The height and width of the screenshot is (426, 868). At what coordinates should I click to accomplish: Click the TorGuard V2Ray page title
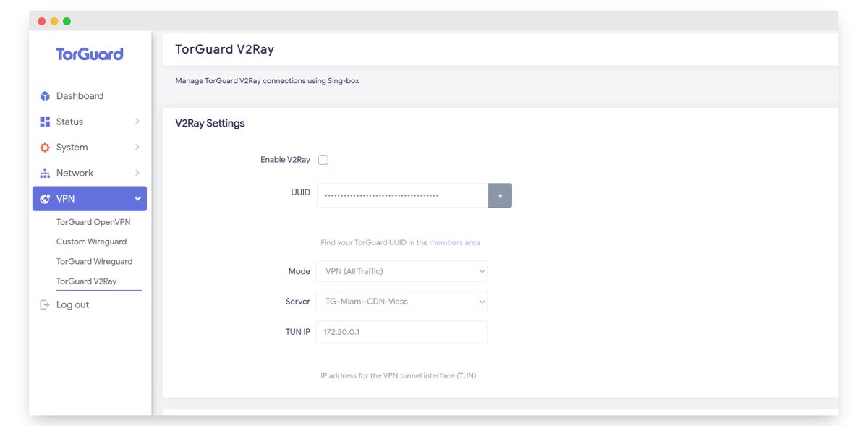224,49
